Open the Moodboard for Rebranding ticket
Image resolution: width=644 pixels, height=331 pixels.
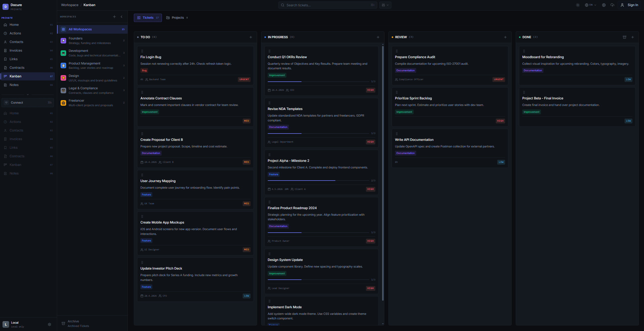click(x=577, y=65)
